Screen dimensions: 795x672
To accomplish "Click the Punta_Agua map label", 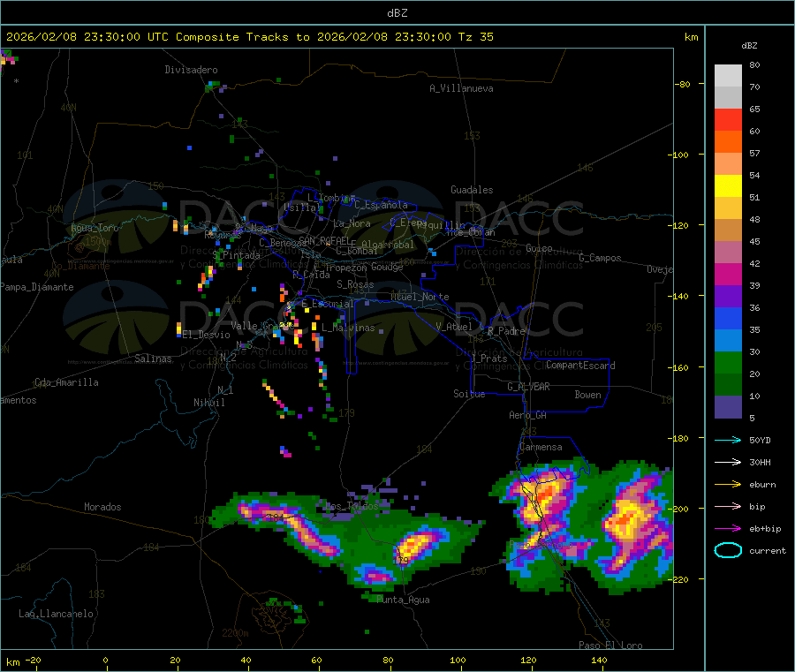I will coord(403,600).
